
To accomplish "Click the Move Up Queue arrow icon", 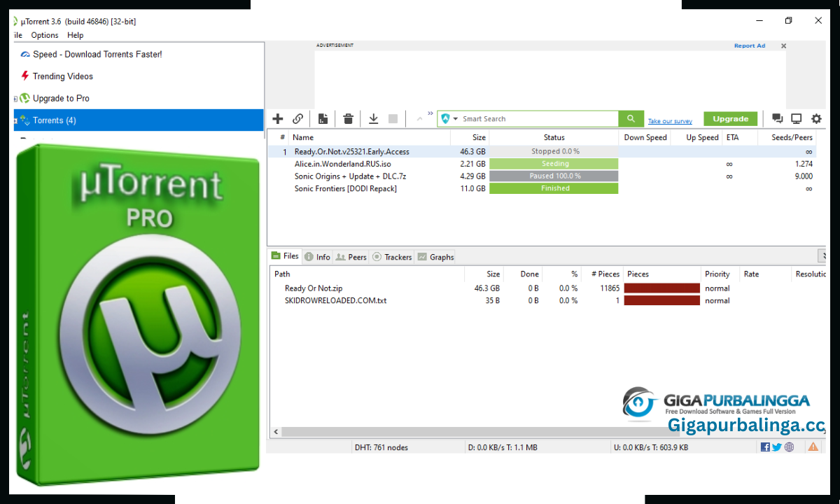I will [420, 119].
